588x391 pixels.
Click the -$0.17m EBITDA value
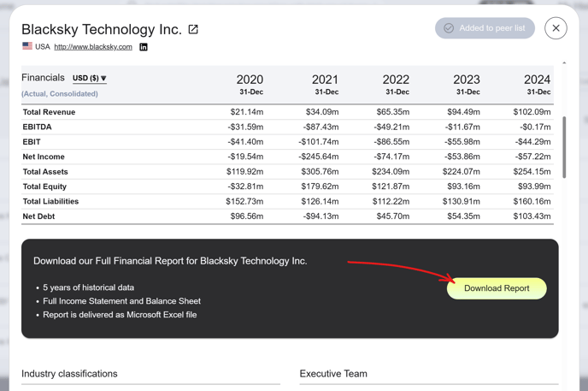[x=535, y=127]
